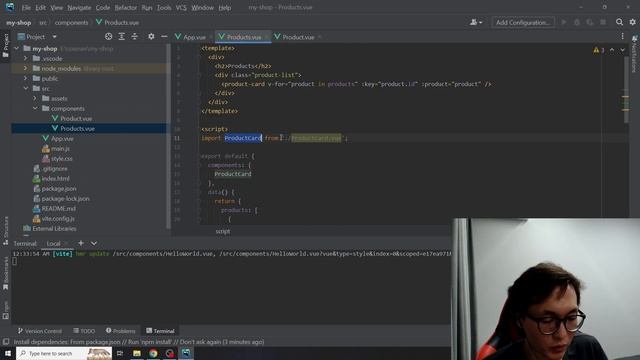
Task: Add new terminal session plus icon
Action: [x=81, y=243]
